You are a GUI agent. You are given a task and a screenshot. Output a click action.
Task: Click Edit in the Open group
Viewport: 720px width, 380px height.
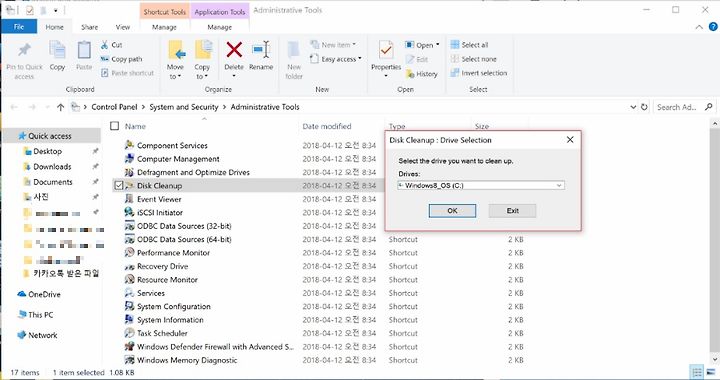416,59
